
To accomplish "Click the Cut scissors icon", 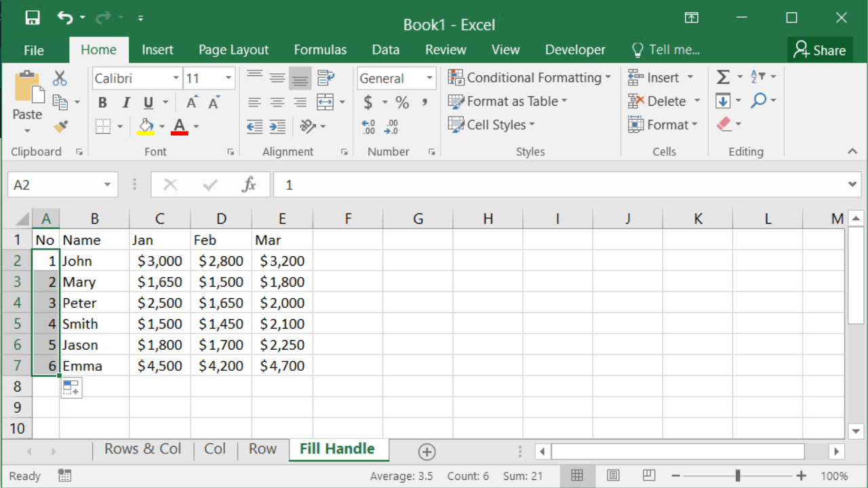I will pos(60,78).
